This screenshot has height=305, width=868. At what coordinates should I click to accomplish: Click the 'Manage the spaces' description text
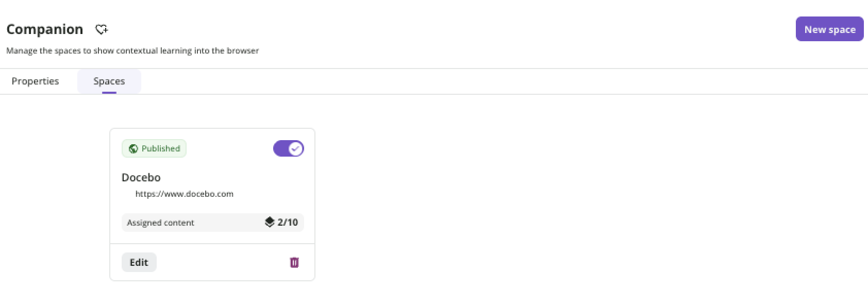pos(132,50)
